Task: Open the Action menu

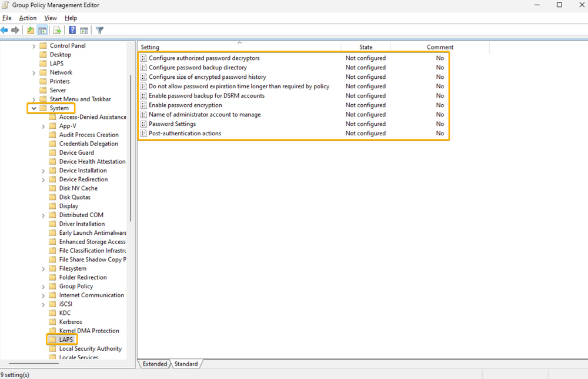Action: coord(28,18)
